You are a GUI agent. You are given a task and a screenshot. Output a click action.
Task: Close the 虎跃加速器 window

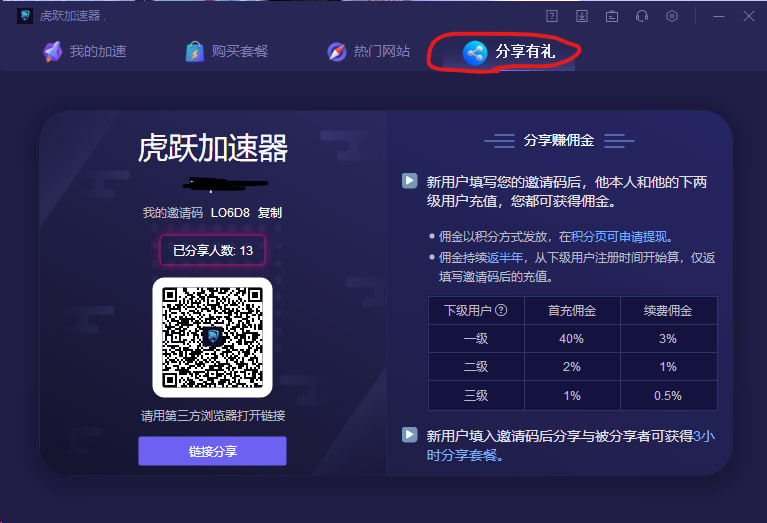(x=749, y=17)
